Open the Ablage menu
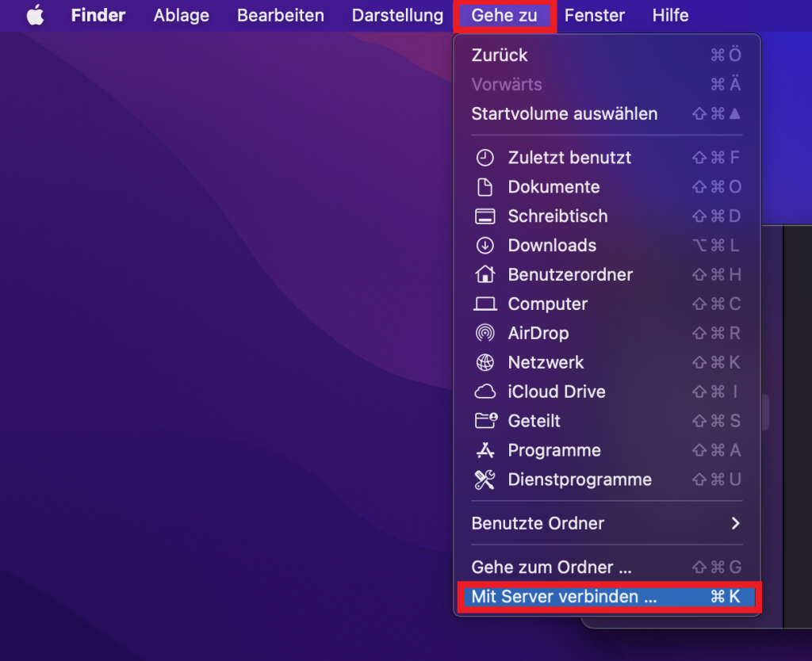 (x=182, y=15)
